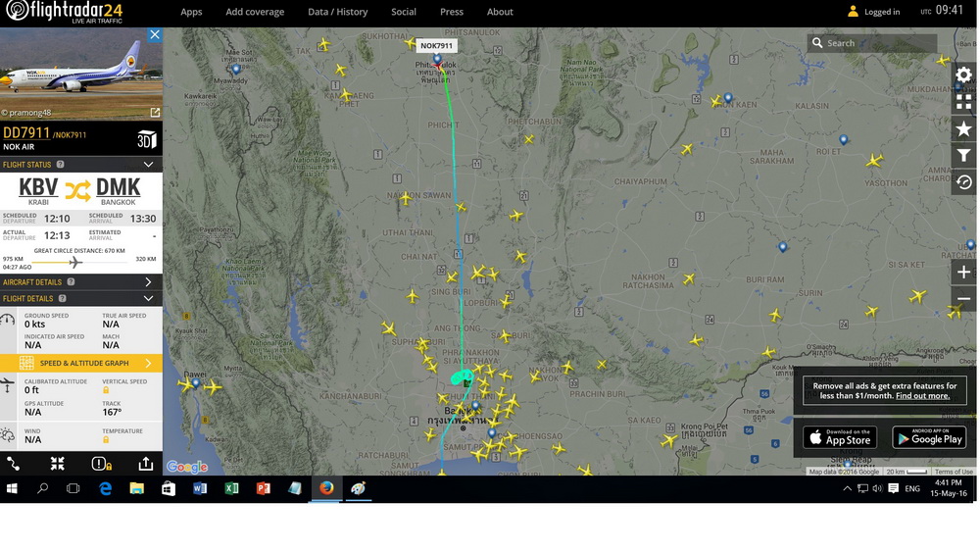Open flight playback history icon
The width and height of the screenshot is (980, 552).
963,182
